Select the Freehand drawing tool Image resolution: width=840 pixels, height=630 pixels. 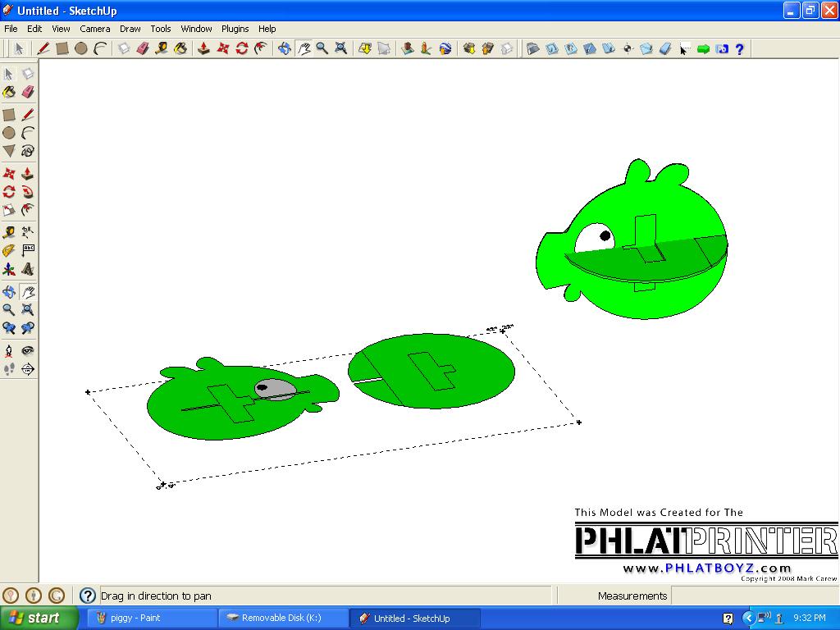tap(28, 151)
